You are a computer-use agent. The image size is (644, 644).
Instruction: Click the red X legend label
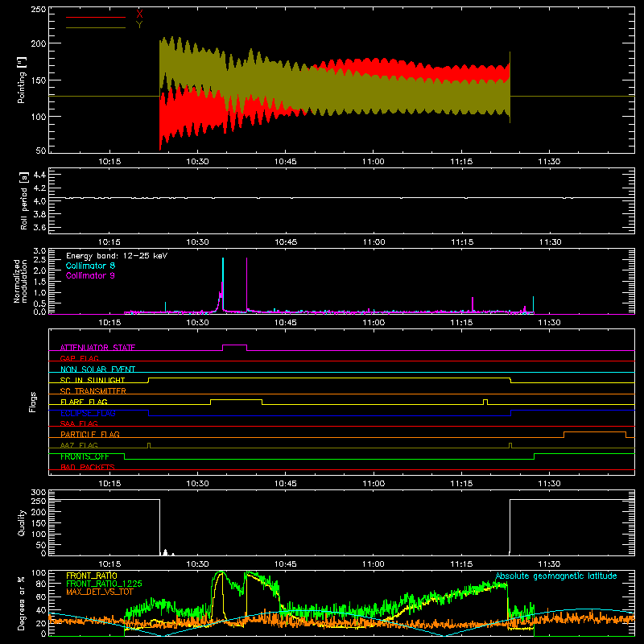[x=139, y=14]
